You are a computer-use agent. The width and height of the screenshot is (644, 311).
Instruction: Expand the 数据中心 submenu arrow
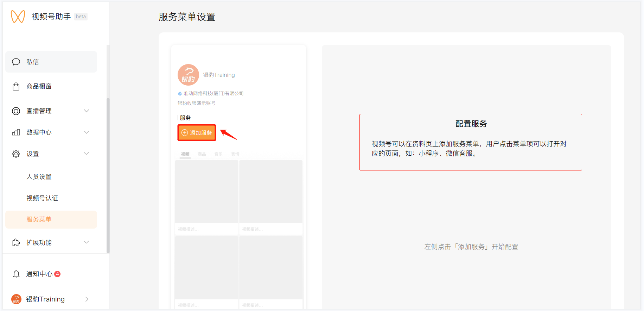click(x=87, y=132)
